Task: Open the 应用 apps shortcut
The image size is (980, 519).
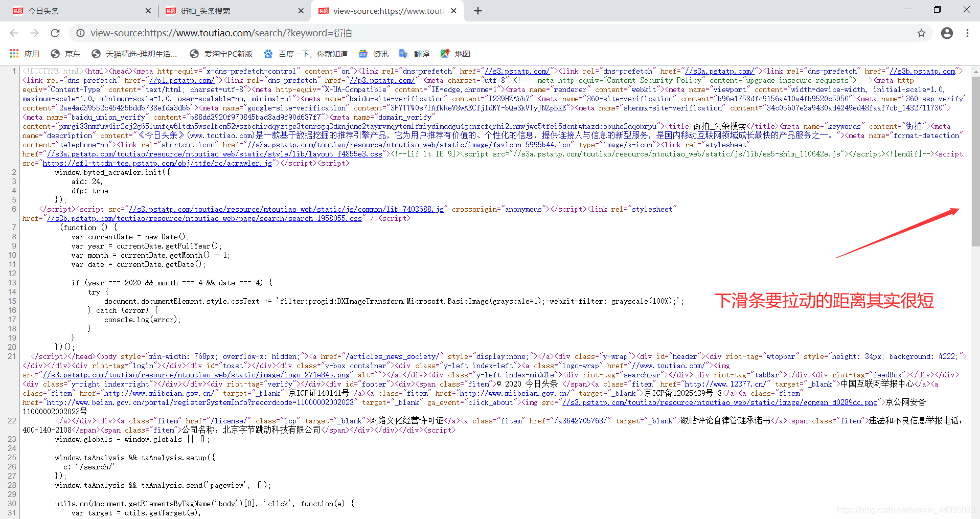Action: click(25, 54)
